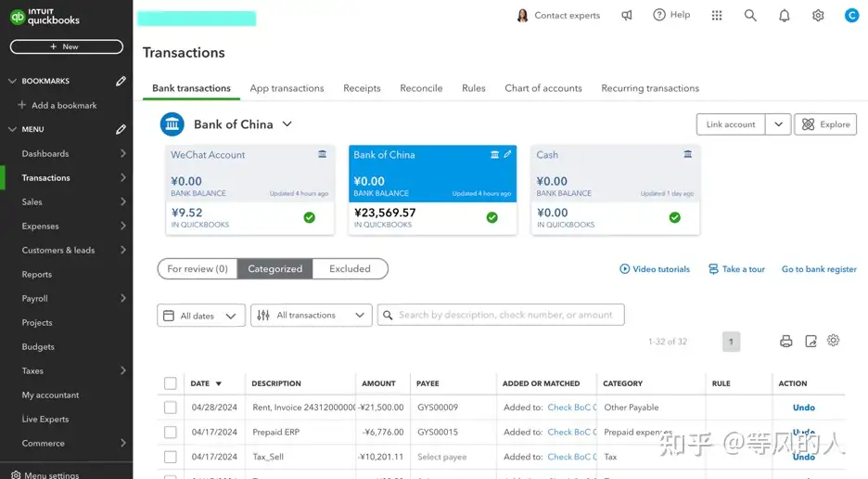The width and height of the screenshot is (868, 479).
Task: Check the Tax_Sell transaction row
Action: (x=171, y=457)
